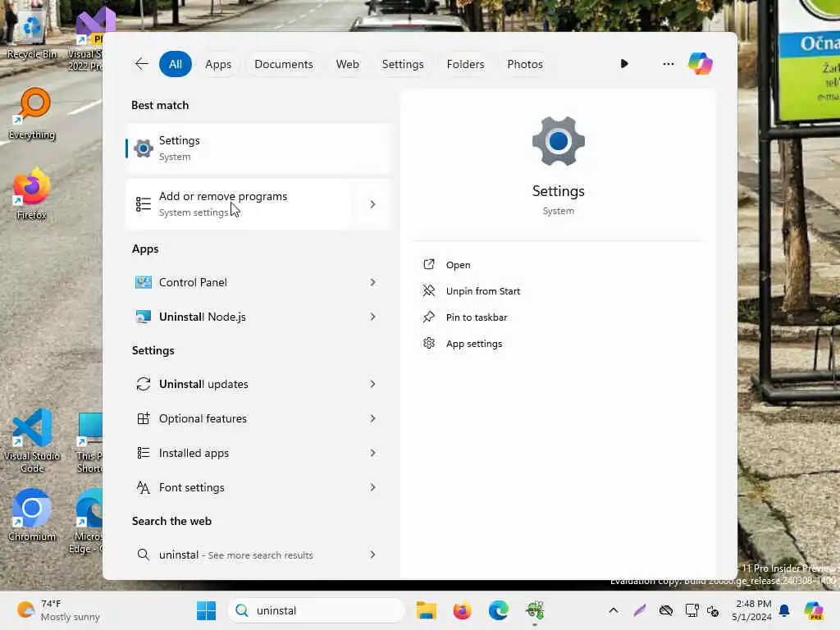Expand the uninstal web search chevron
Viewport: 840px width, 630px height.
(372, 555)
